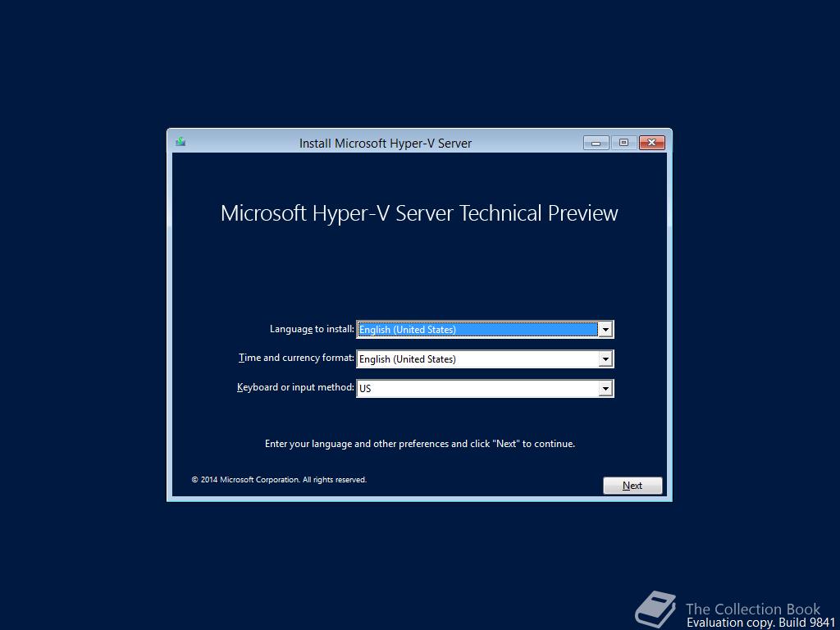Open the Language to install dropdown arrow
This screenshot has height=630, width=840.
coord(605,330)
